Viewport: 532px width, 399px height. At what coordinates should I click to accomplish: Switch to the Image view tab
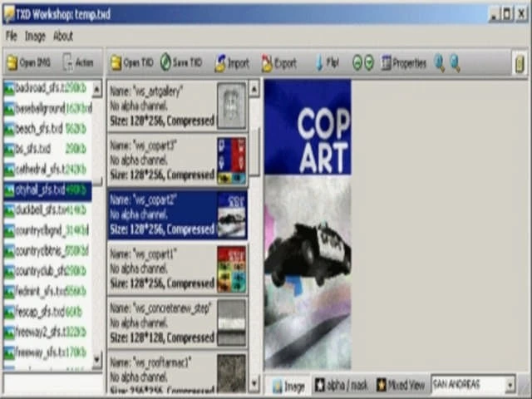coord(290,386)
